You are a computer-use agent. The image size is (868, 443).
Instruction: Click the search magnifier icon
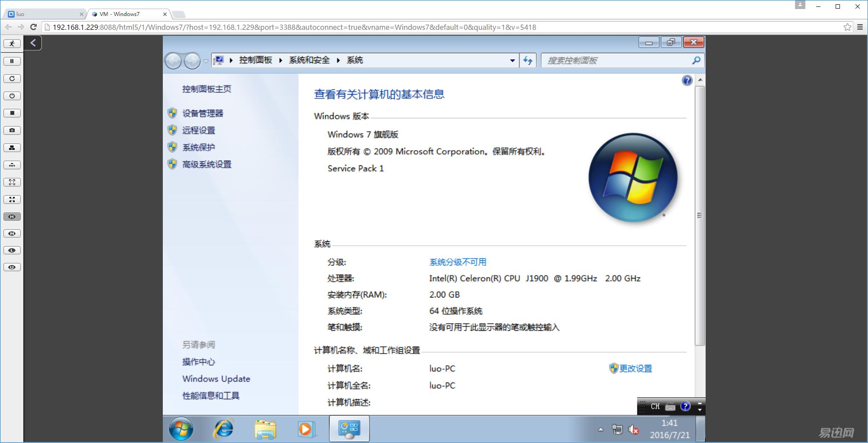[696, 60]
